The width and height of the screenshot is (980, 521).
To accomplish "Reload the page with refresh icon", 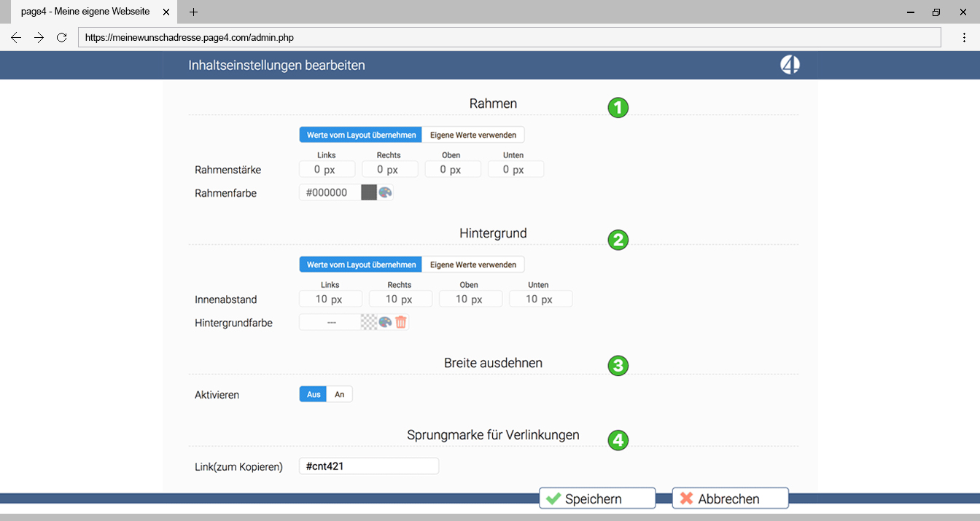I will (62, 37).
